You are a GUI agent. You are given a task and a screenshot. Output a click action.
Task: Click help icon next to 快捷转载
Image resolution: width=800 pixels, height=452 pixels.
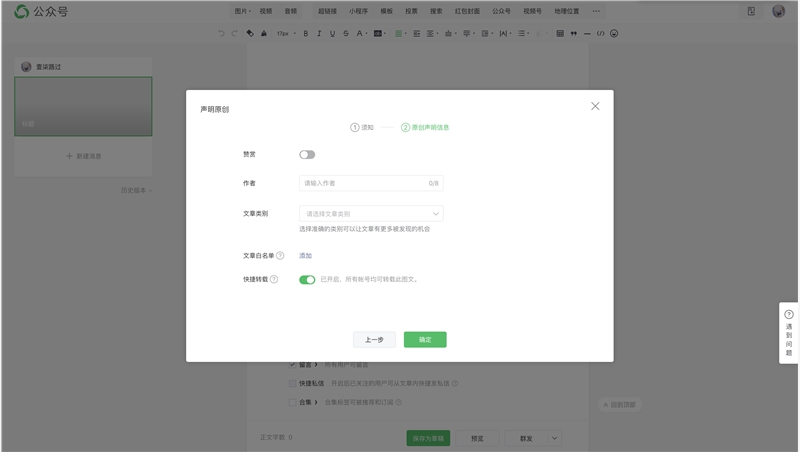[274, 279]
